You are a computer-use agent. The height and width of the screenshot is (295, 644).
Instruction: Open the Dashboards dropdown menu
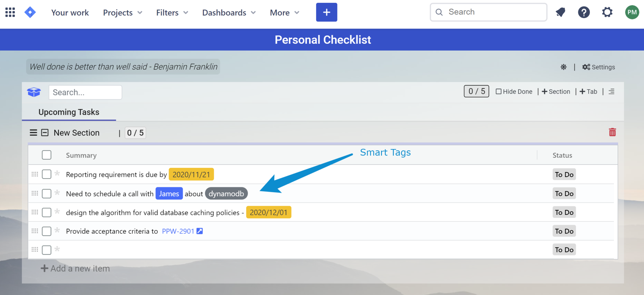pyautogui.click(x=229, y=13)
